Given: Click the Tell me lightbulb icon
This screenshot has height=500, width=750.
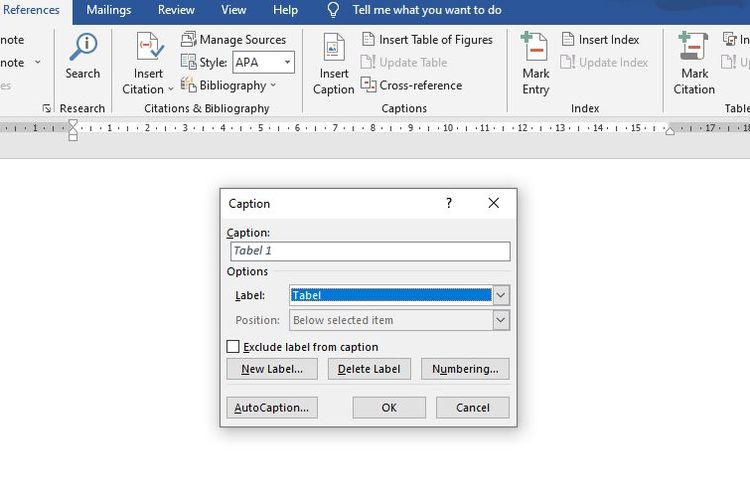Looking at the screenshot, I should click(333, 10).
